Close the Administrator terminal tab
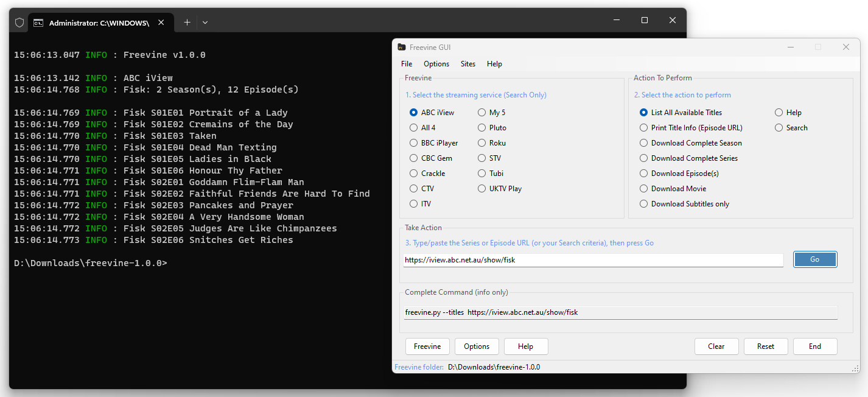The image size is (868, 397). point(161,23)
